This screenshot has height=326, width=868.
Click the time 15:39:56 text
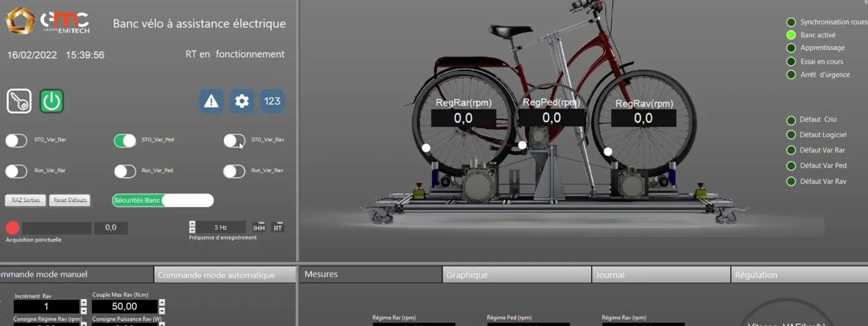(x=85, y=55)
